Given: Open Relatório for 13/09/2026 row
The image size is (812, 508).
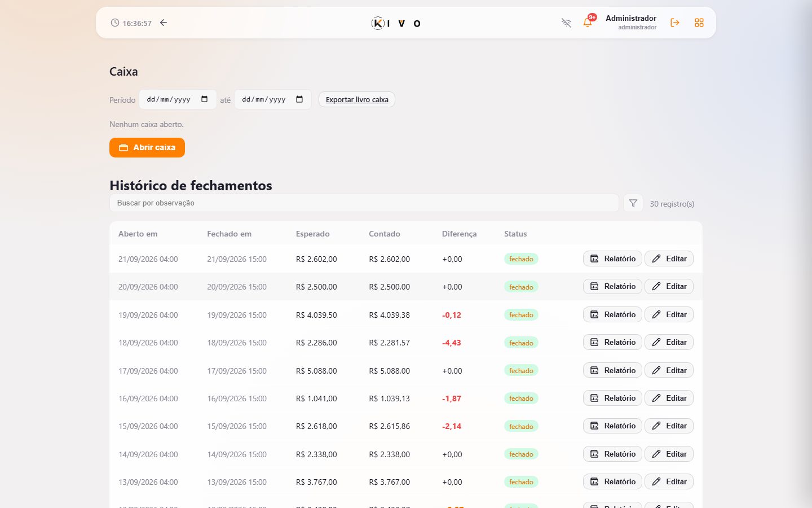Looking at the screenshot, I should click(x=612, y=481).
